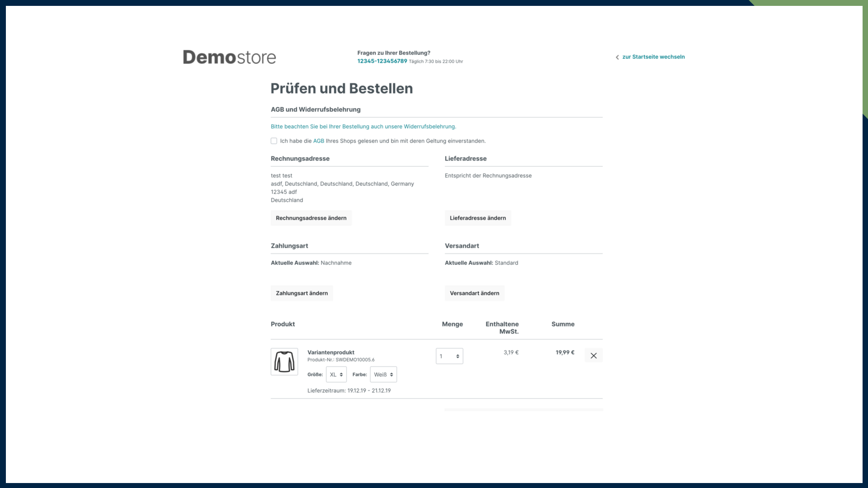Click the Demostore logo

coord(229,56)
